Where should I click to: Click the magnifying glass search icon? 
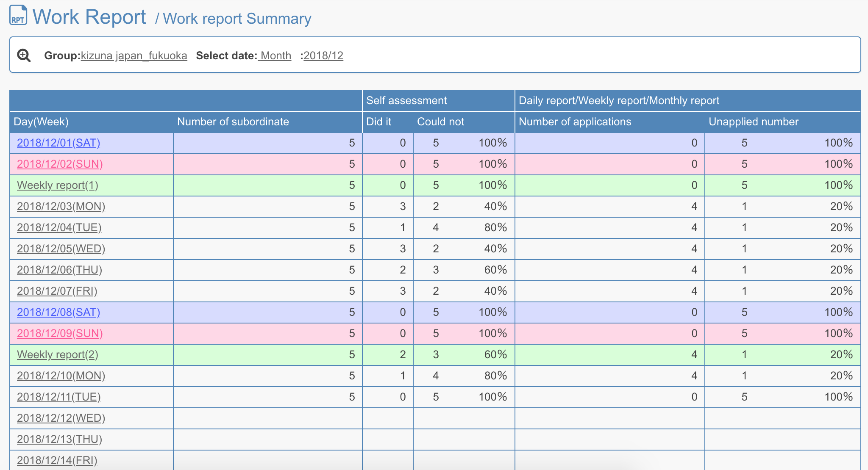(24, 55)
